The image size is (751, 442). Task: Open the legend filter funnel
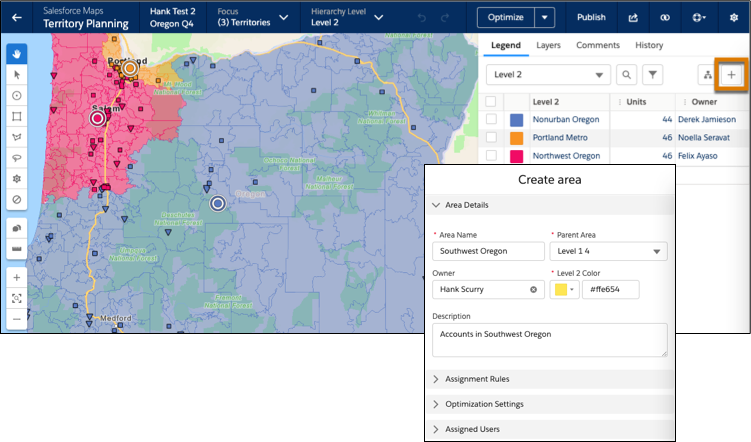[x=652, y=75]
